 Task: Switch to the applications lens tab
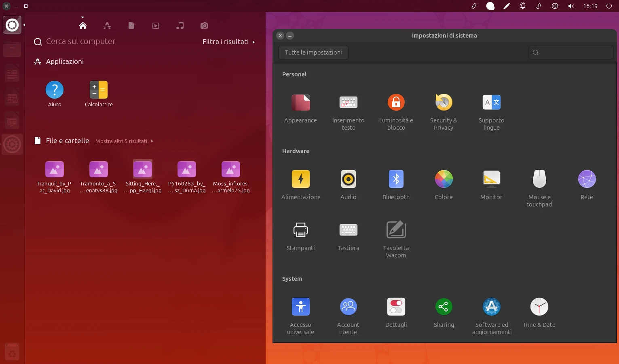pyautogui.click(x=107, y=25)
